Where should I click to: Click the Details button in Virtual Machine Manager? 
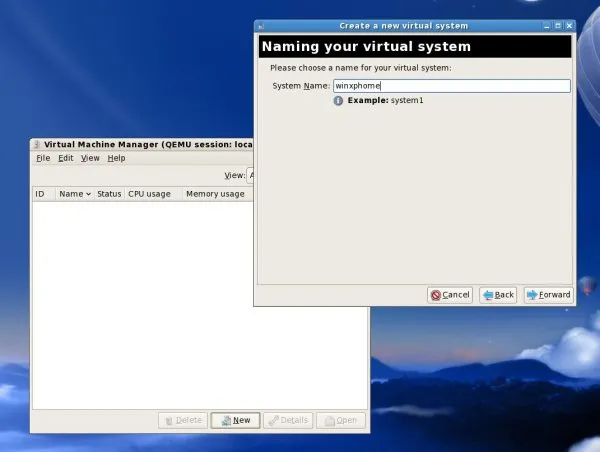288,420
